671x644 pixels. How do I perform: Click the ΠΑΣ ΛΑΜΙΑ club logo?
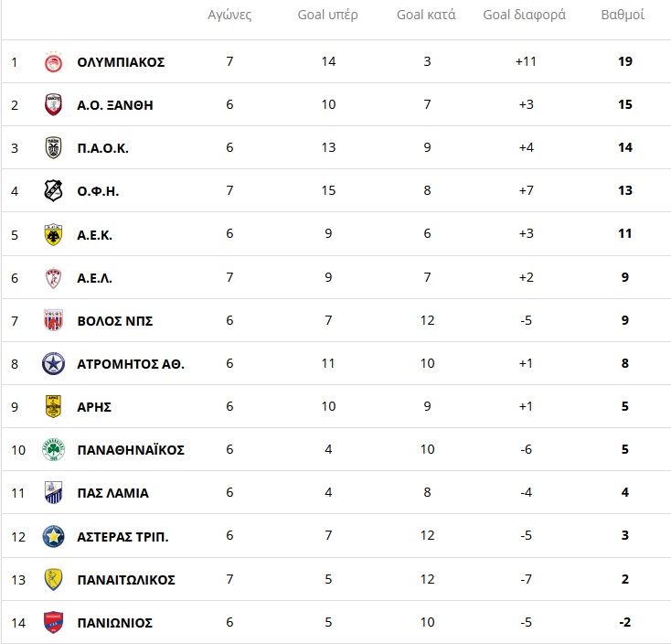[x=53, y=493]
